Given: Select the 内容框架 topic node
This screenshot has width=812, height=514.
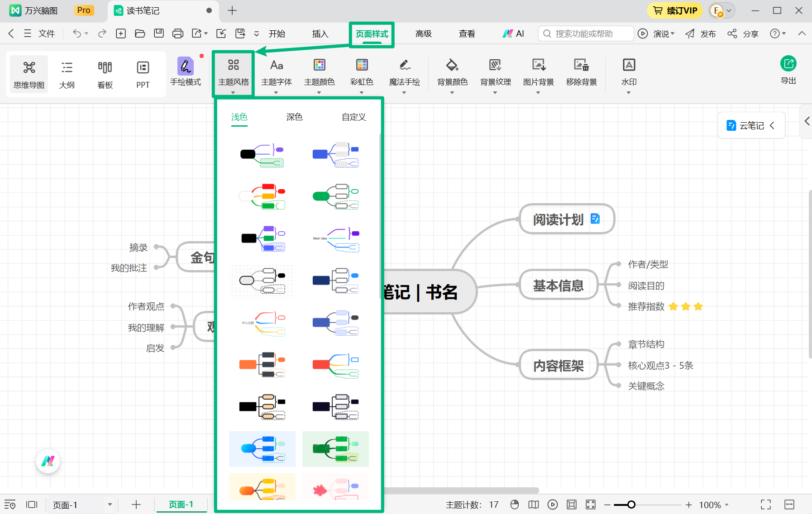Looking at the screenshot, I should pyautogui.click(x=559, y=365).
